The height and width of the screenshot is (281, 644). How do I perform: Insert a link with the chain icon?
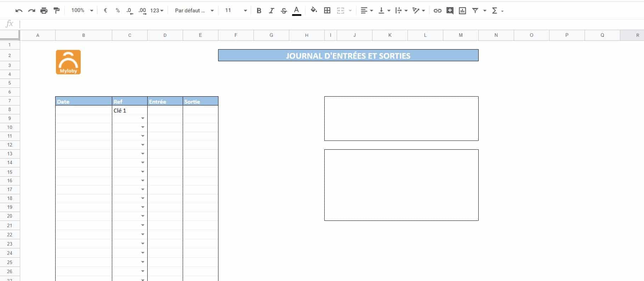437,11
